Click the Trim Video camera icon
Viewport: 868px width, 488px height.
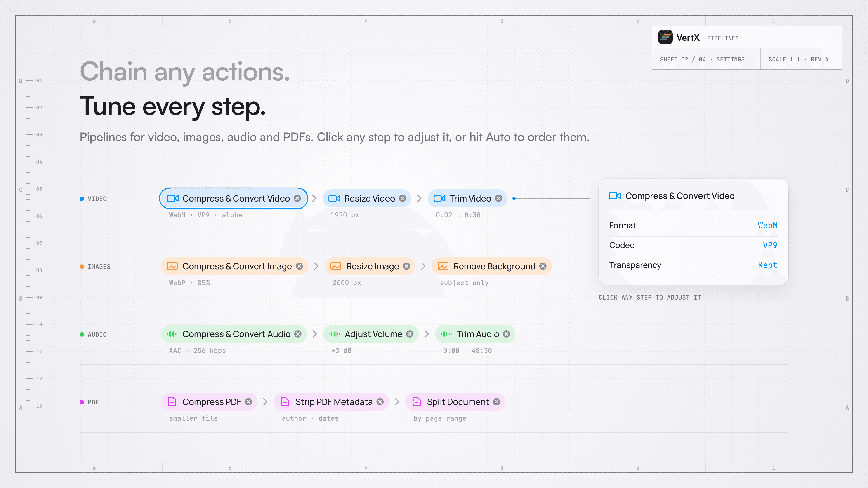click(439, 198)
